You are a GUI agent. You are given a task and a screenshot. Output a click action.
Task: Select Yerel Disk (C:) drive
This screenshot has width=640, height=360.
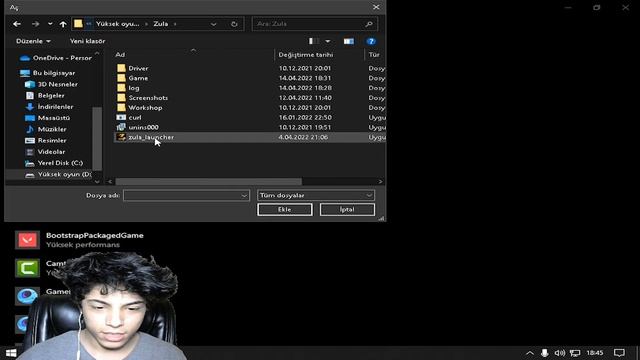click(x=54, y=163)
